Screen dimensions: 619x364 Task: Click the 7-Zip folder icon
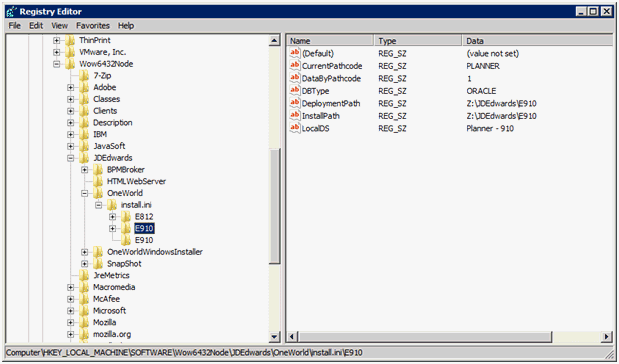tap(84, 75)
